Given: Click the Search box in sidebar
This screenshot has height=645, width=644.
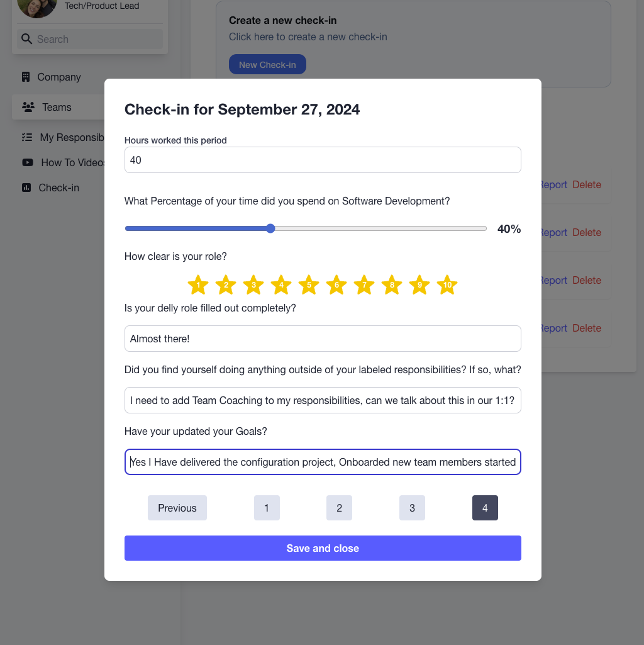Looking at the screenshot, I should click(90, 39).
